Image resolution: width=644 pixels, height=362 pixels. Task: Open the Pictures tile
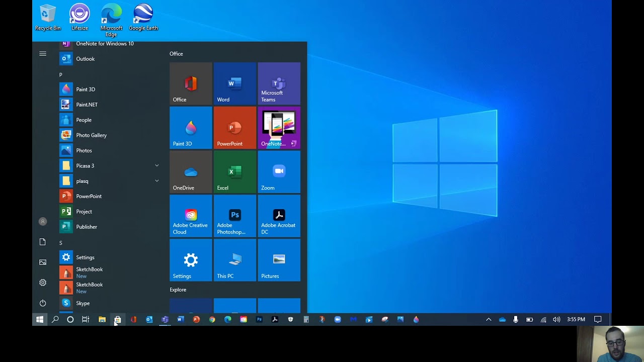click(x=279, y=260)
